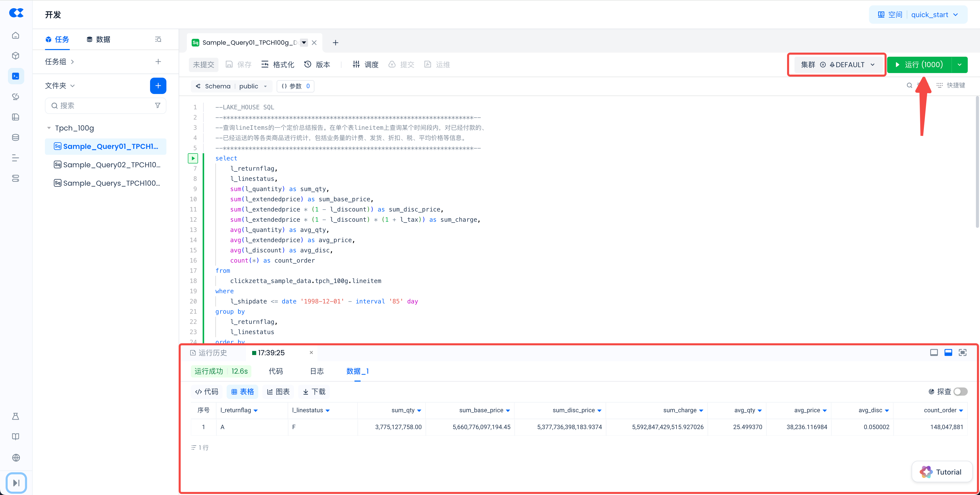Open the 日志 log tab
The width and height of the screenshot is (980, 495).
tap(316, 371)
